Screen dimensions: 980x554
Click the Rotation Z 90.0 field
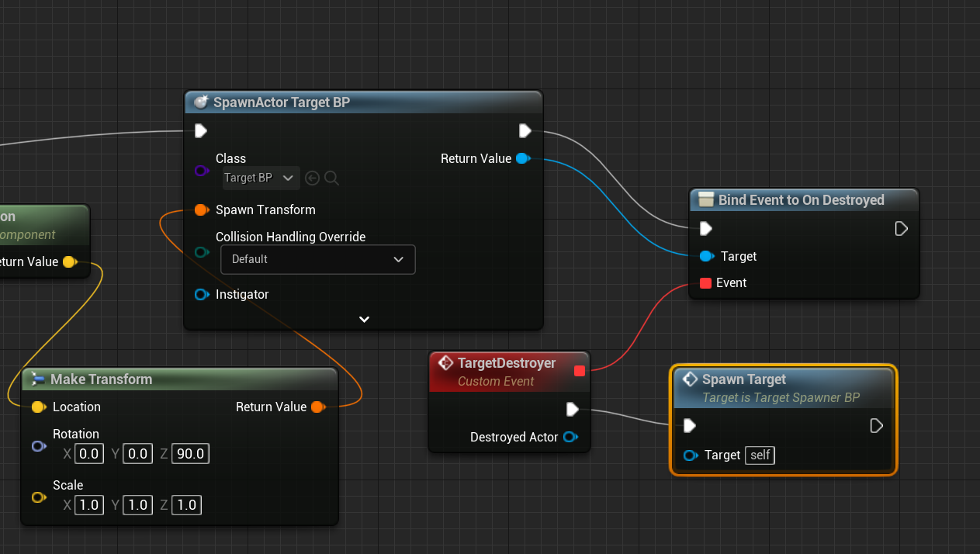coord(190,454)
